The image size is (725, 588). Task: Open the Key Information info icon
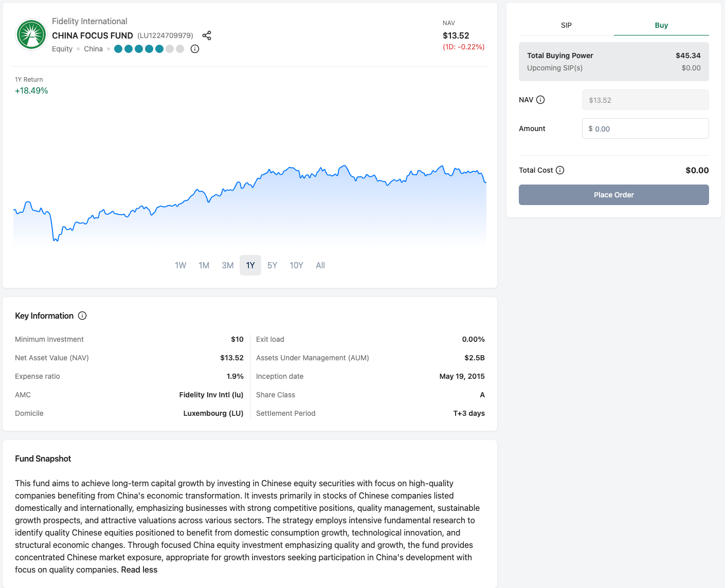click(x=82, y=316)
